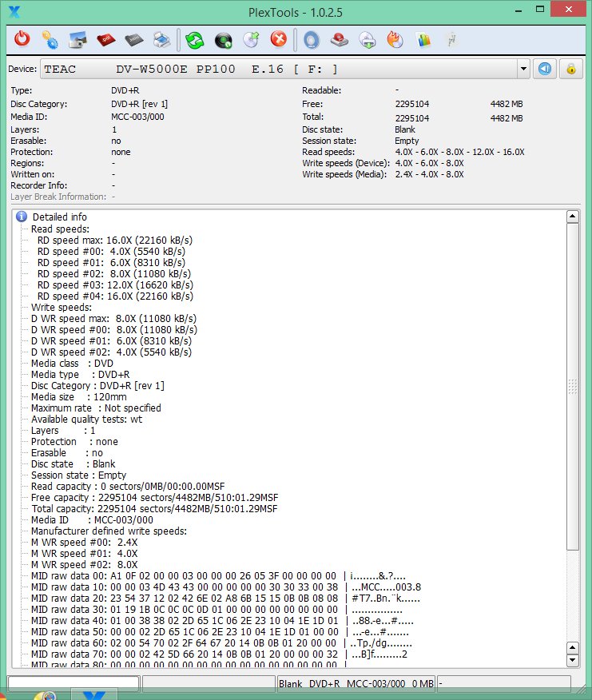Select D WR speed max 8.0X row
This screenshot has height=700, width=592.
[113, 318]
